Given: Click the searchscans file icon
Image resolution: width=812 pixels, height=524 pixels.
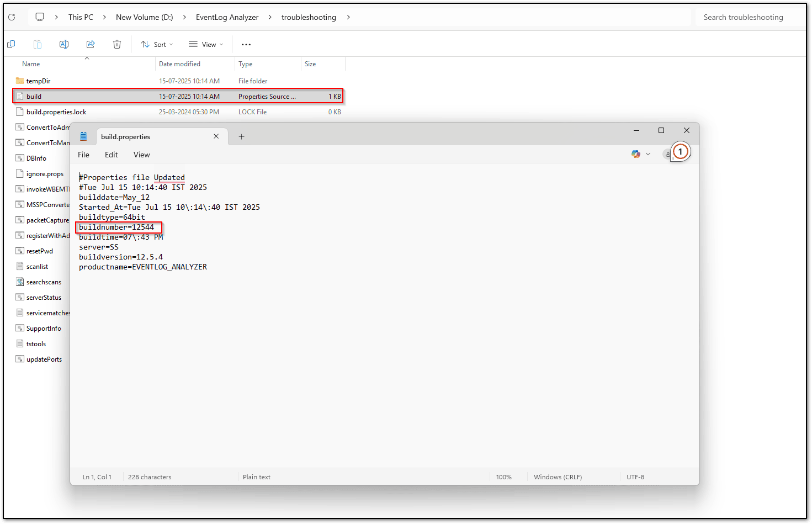Looking at the screenshot, I should (x=20, y=282).
